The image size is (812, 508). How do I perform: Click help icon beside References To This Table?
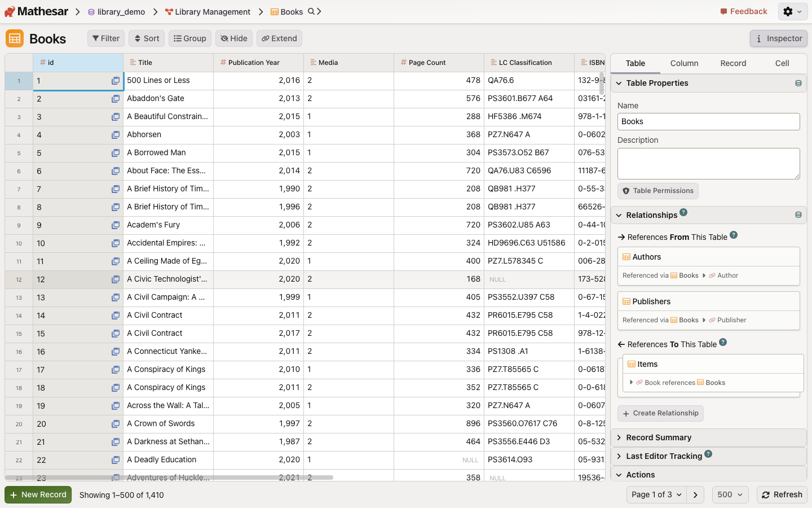point(723,342)
